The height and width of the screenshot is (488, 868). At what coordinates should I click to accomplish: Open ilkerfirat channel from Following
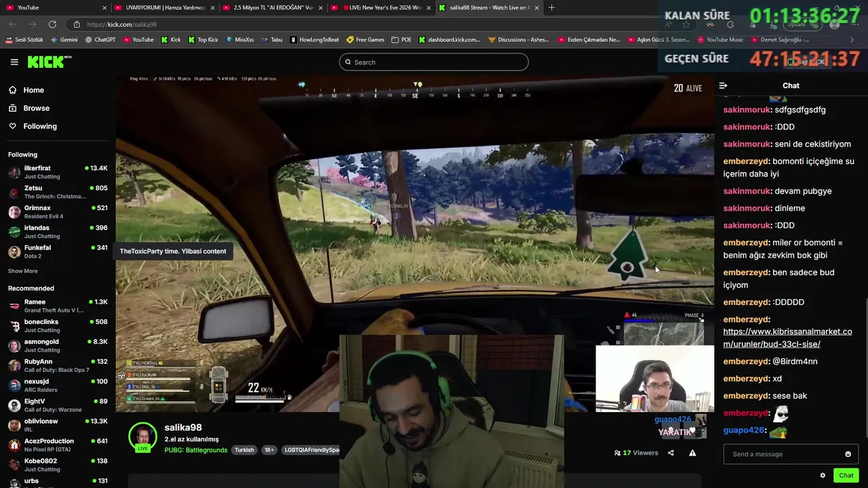[x=58, y=172]
